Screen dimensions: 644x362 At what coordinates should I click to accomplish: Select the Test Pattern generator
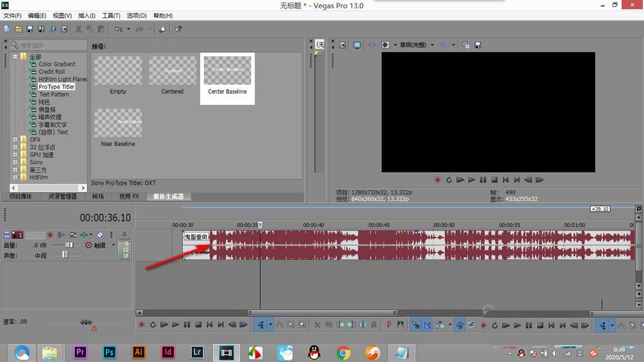54,94
